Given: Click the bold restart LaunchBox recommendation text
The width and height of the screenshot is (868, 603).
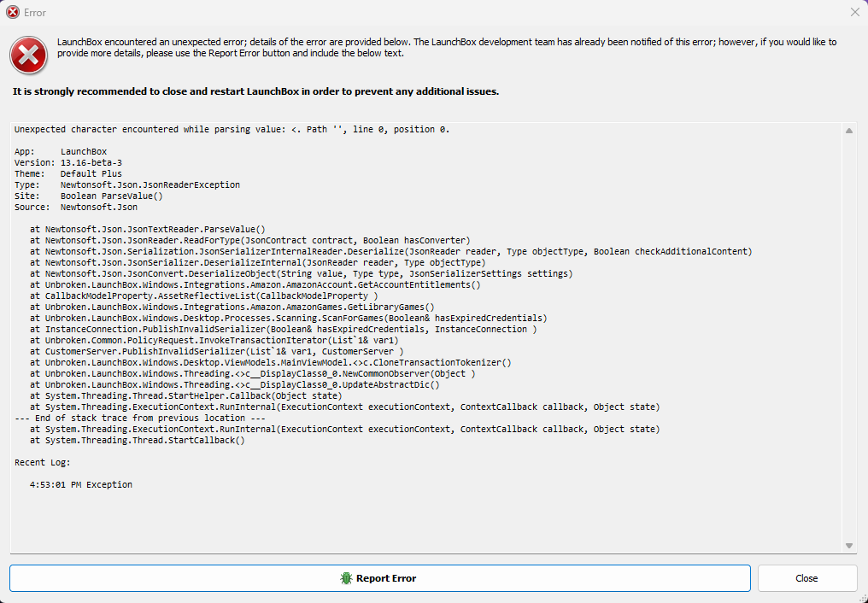Looking at the screenshot, I should pos(255,91).
